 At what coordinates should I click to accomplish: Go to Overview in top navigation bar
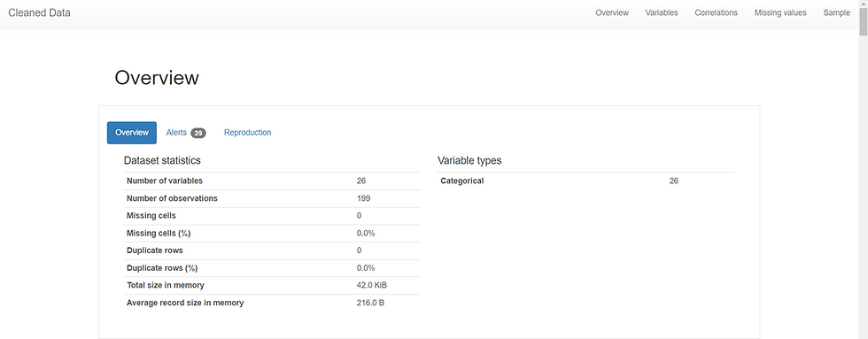point(612,12)
